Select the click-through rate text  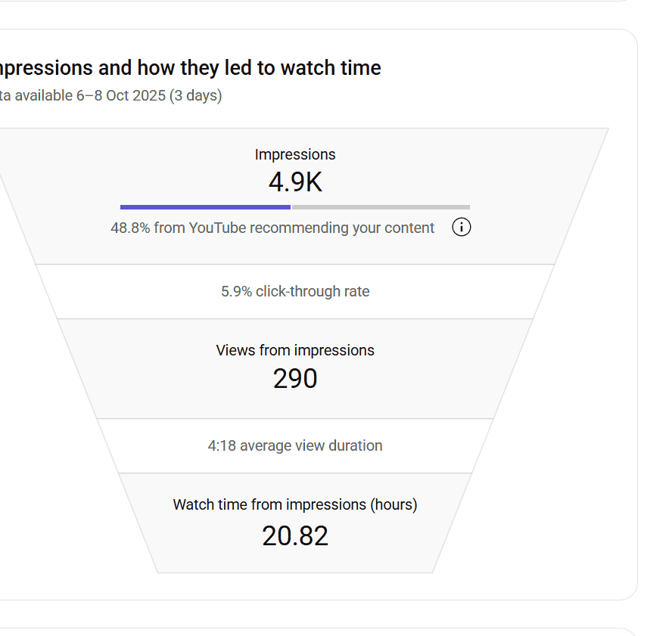click(x=313, y=291)
